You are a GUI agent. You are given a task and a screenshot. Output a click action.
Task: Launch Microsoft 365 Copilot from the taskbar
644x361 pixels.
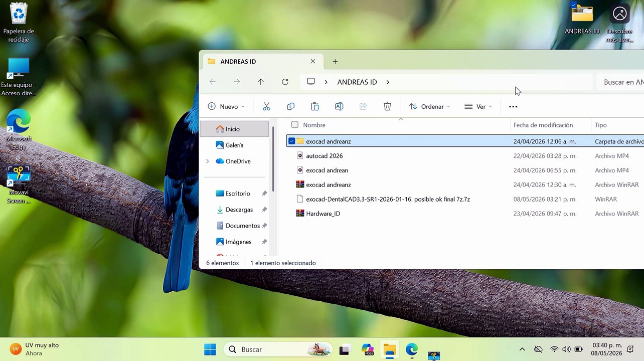[368, 349]
